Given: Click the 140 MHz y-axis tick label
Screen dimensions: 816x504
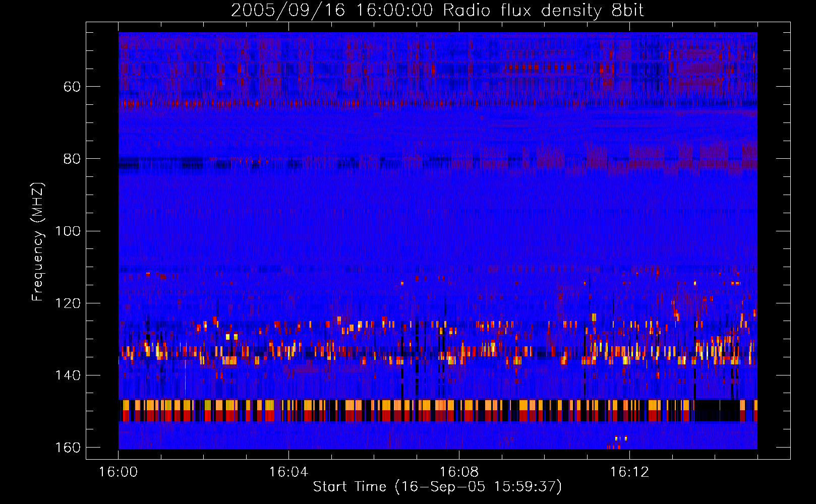Looking at the screenshot, I should tap(68, 375).
